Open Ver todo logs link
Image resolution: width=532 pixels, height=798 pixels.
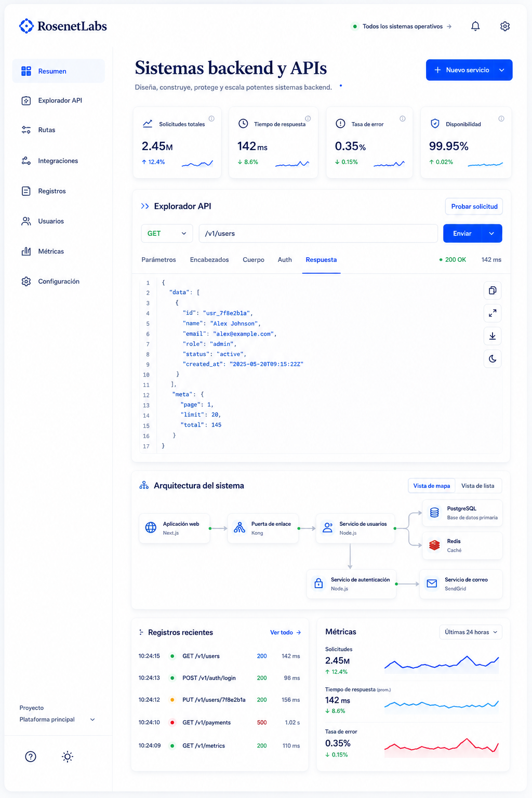tap(285, 633)
